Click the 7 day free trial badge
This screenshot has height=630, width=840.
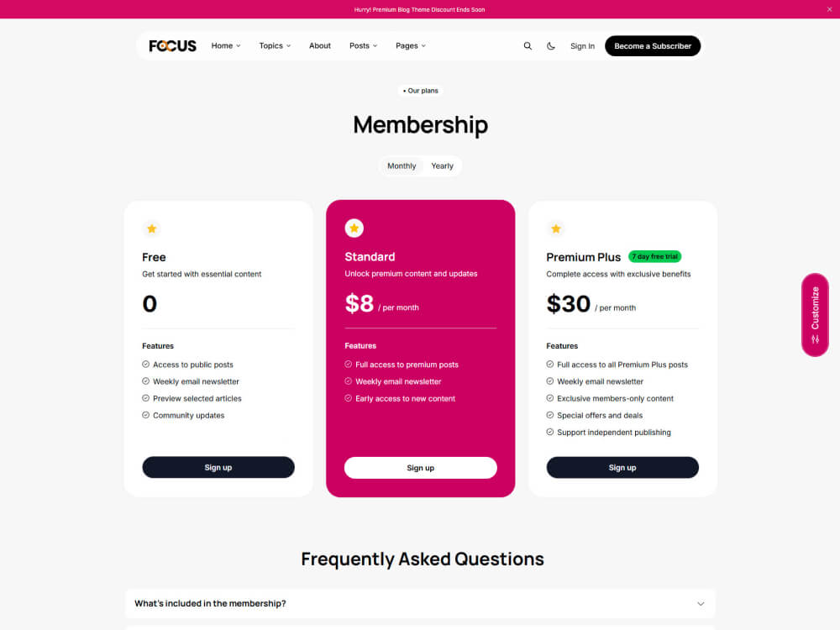point(654,256)
